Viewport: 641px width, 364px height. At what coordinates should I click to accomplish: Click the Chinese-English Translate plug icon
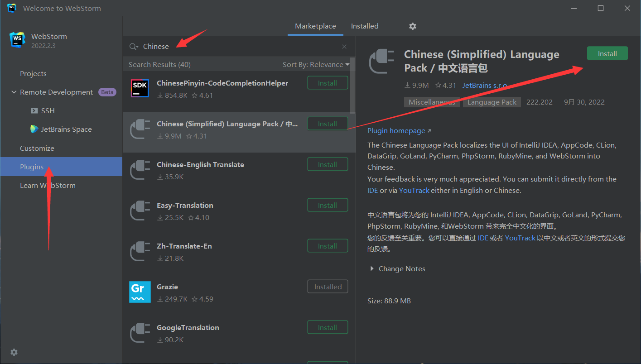140,169
